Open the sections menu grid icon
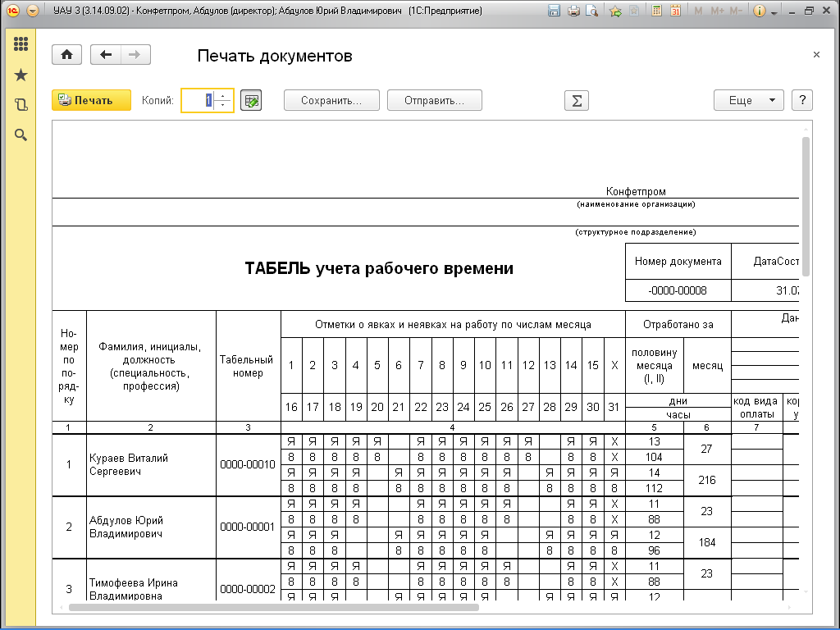The width and height of the screenshot is (840, 630). click(21, 45)
